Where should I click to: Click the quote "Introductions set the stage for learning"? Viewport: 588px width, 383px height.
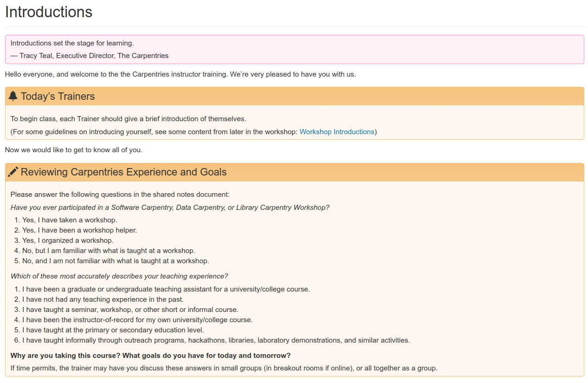(x=72, y=43)
